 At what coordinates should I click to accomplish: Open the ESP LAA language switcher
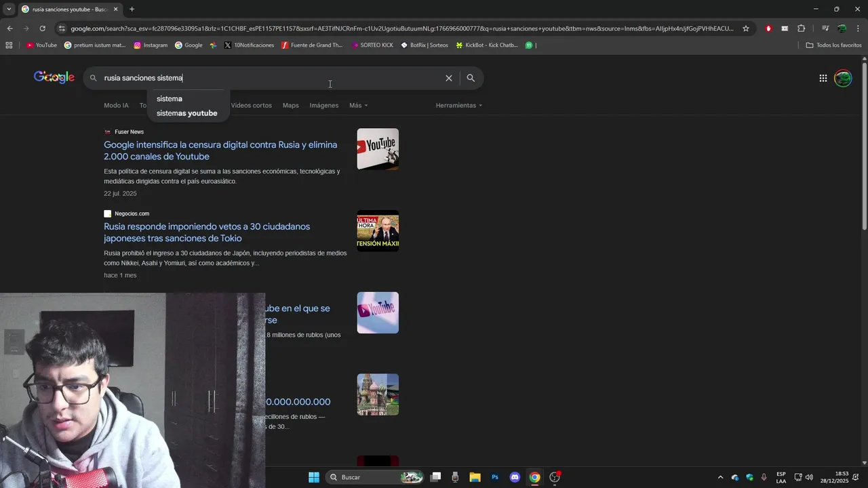point(781,477)
